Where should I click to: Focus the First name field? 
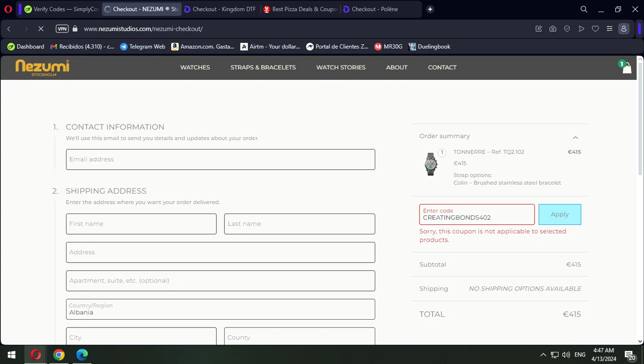141,224
